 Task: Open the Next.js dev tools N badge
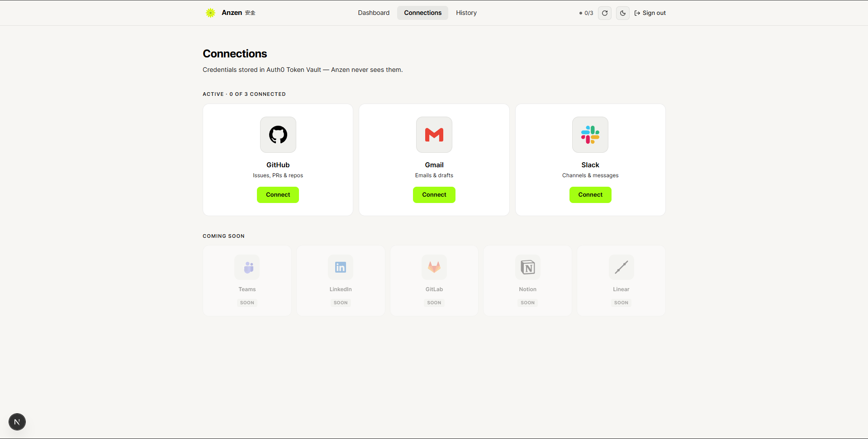point(17,422)
